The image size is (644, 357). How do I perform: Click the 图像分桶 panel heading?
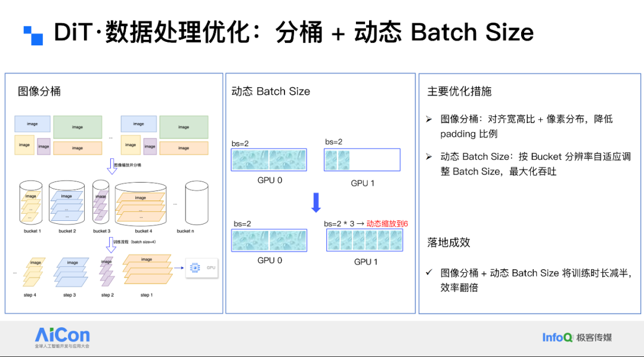(x=39, y=91)
